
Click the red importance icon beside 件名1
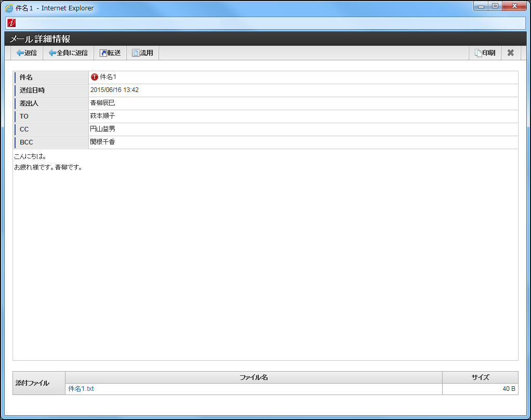(94, 77)
